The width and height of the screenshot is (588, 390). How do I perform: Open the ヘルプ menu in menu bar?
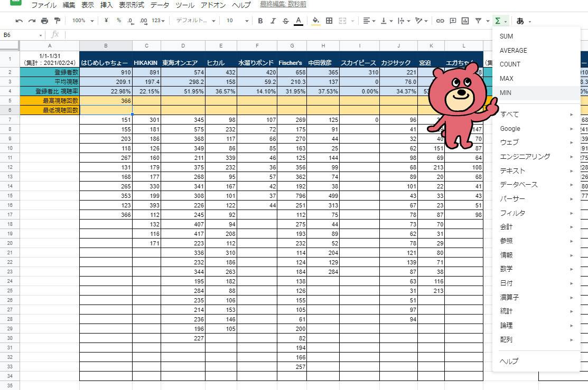[x=241, y=5]
